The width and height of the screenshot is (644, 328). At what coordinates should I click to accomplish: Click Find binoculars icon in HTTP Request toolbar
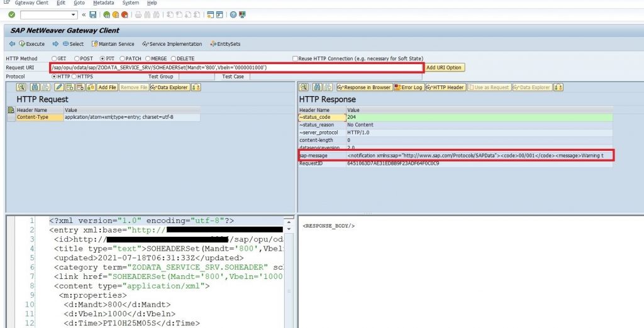(35, 87)
